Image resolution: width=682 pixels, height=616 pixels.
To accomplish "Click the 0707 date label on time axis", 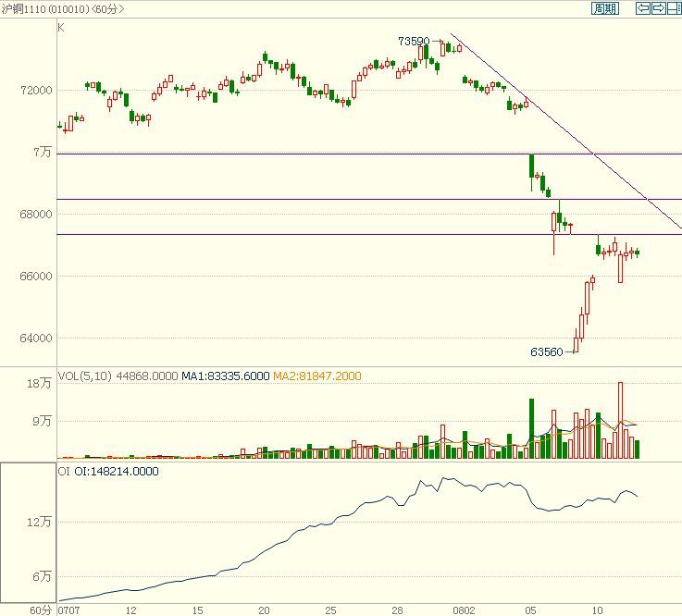I will pyautogui.click(x=68, y=610).
